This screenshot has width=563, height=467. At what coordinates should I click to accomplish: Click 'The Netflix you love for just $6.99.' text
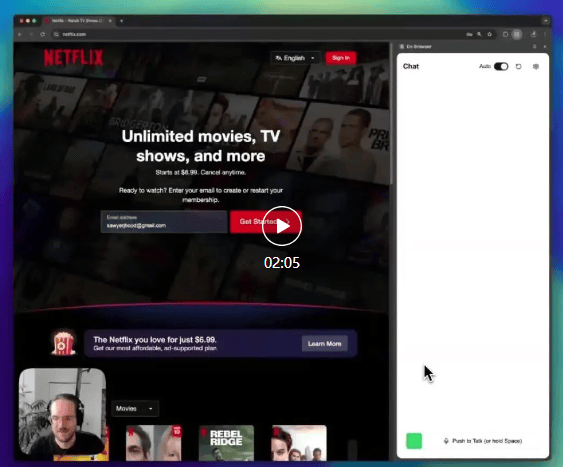tap(155, 340)
